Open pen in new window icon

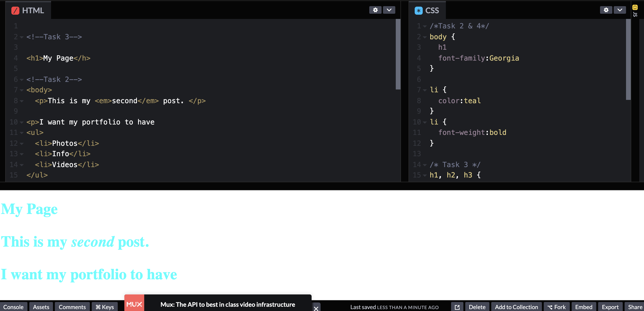(x=457, y=307)
